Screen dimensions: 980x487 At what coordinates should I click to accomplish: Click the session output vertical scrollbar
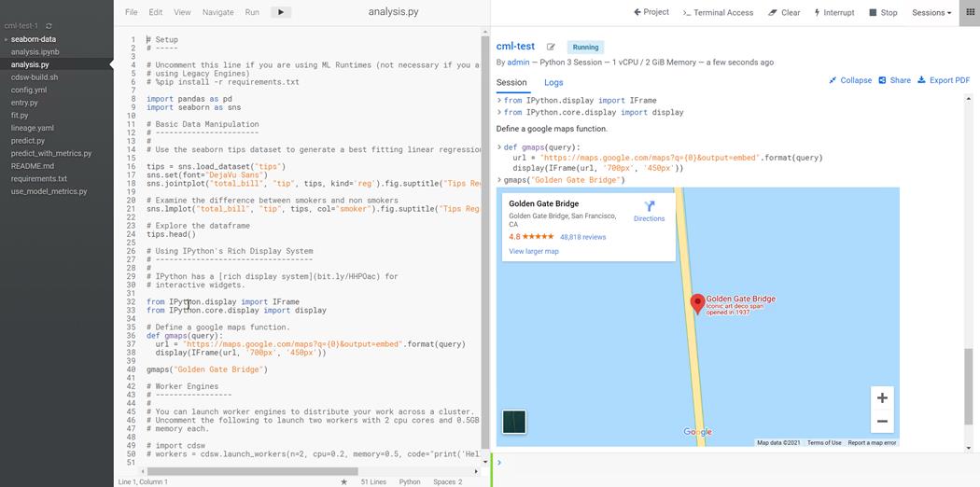click(969, 386)
